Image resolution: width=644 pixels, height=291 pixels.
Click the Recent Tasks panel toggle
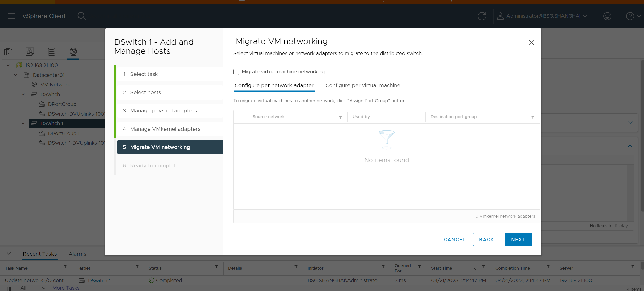9,254
